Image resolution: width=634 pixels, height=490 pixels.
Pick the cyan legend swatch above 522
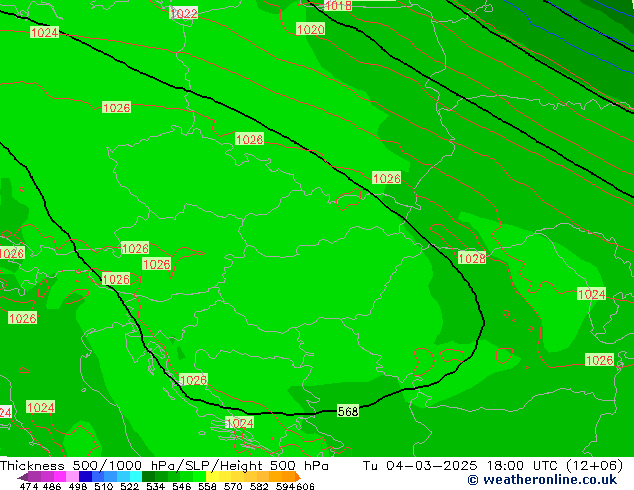136,476
